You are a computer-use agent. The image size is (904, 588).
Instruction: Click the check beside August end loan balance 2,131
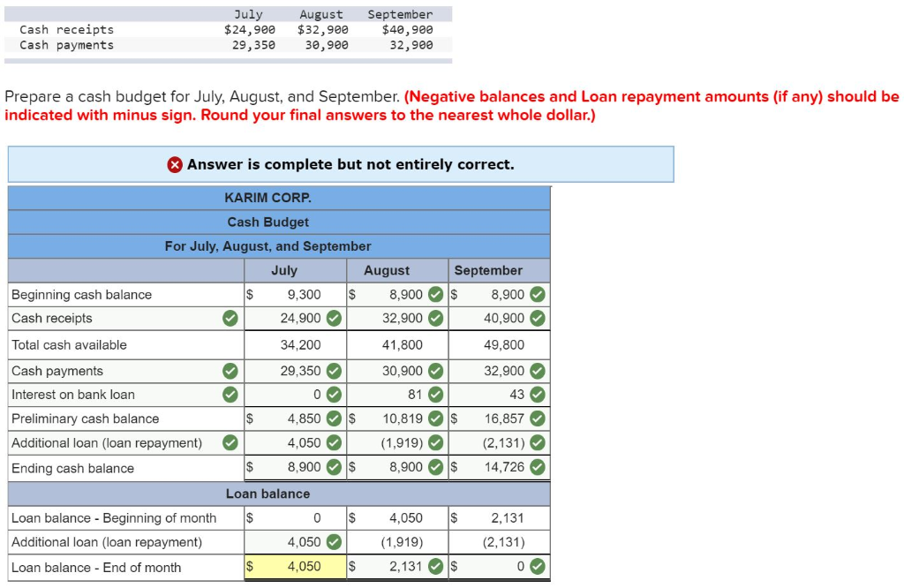[x=436, y=567]
